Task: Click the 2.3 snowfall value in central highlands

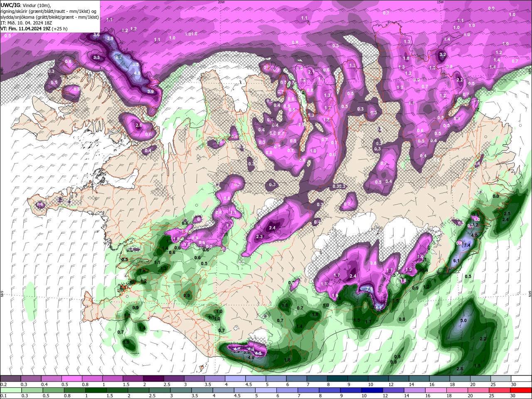Action: [260, 236]
